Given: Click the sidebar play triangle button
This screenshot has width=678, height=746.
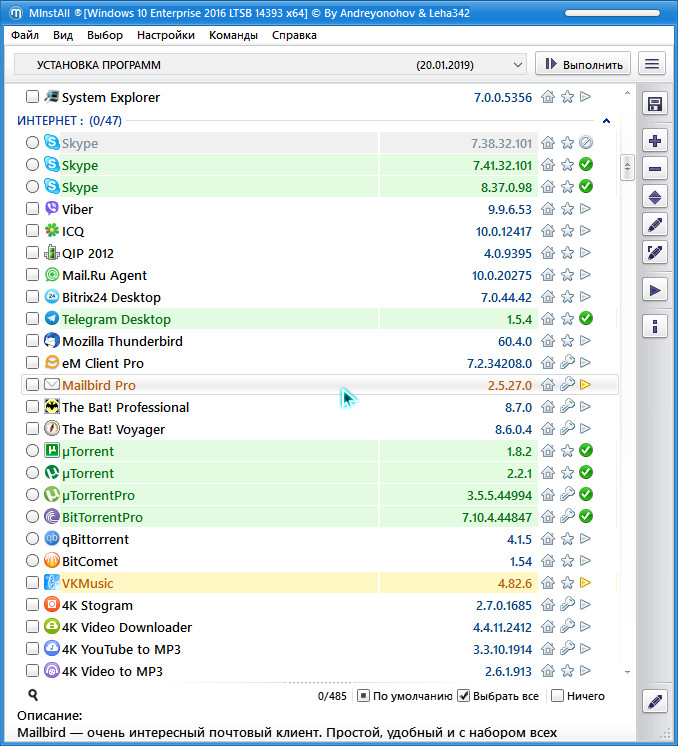Looking at the screenshot, I should pos(655,290).
